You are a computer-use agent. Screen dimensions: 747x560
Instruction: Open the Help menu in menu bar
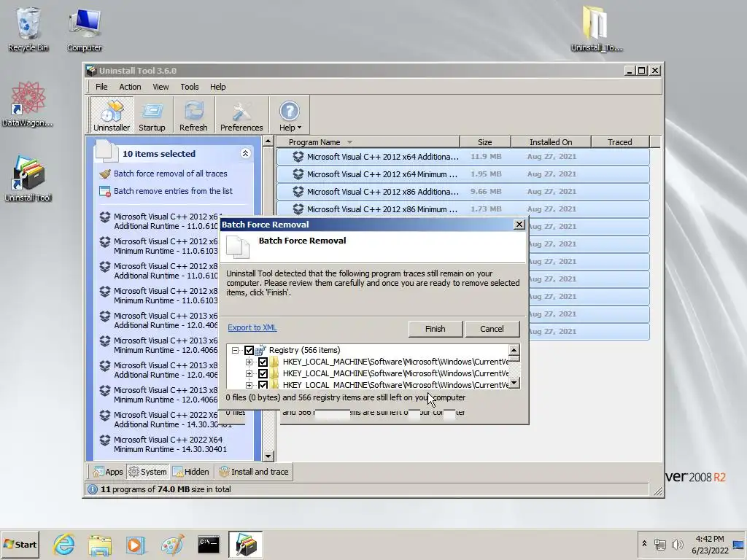tap(217, 87)
